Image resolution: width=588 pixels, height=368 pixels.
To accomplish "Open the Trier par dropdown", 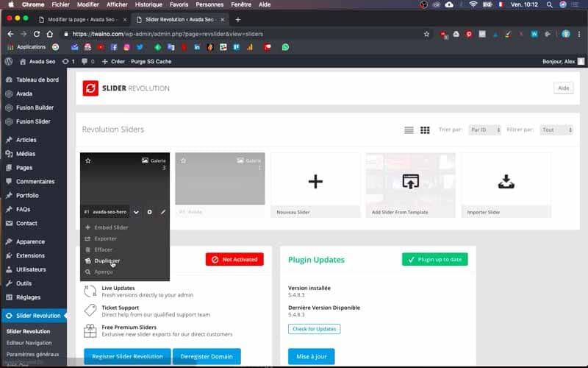I will [484, 130].
